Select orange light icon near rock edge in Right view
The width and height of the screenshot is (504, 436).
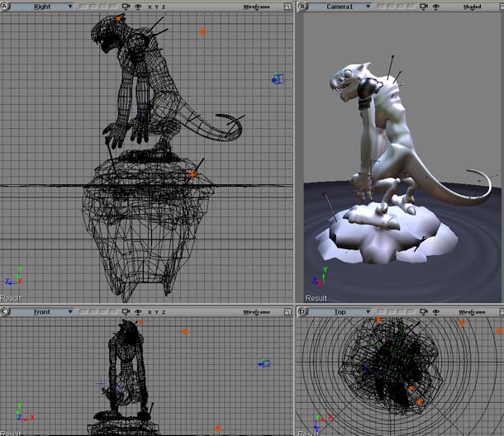click(x=193, y=174)
